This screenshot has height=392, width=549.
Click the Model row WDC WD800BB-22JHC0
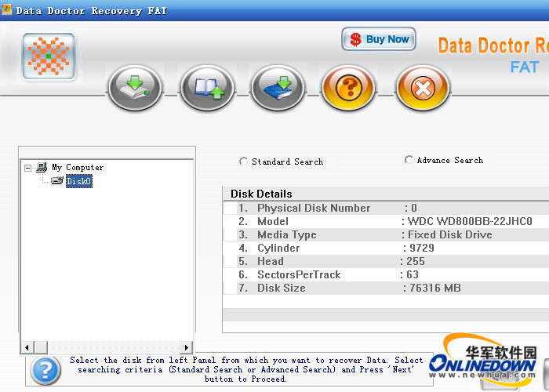pos(386,221)
